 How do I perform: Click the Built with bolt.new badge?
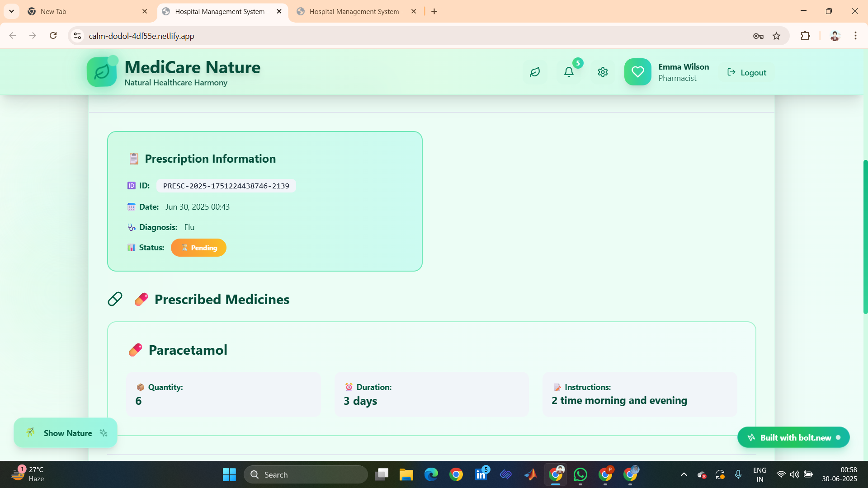pos(793,437)
